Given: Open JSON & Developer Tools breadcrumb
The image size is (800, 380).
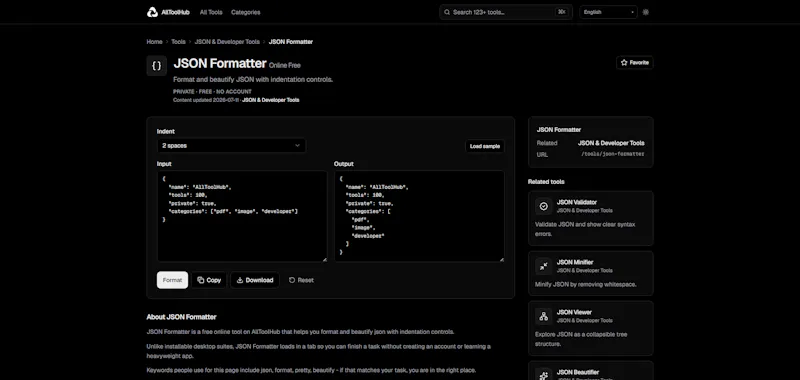Looking at the screenshot, I should point(227,42).
